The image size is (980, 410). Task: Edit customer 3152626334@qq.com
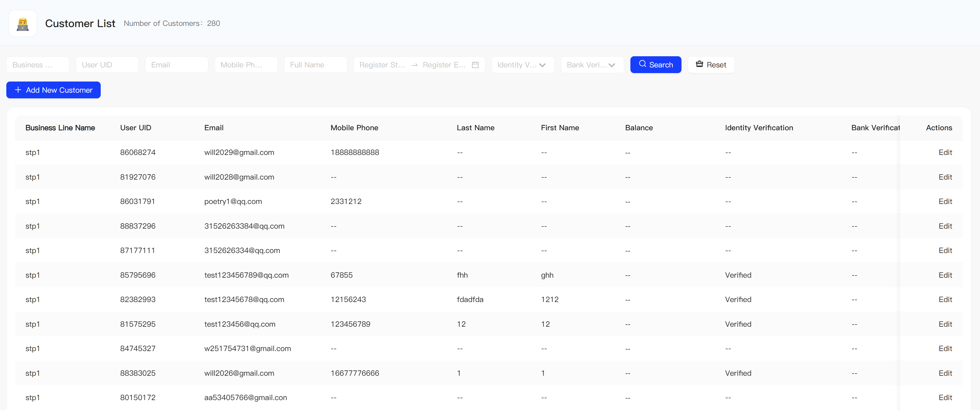[x=945, y=251]
